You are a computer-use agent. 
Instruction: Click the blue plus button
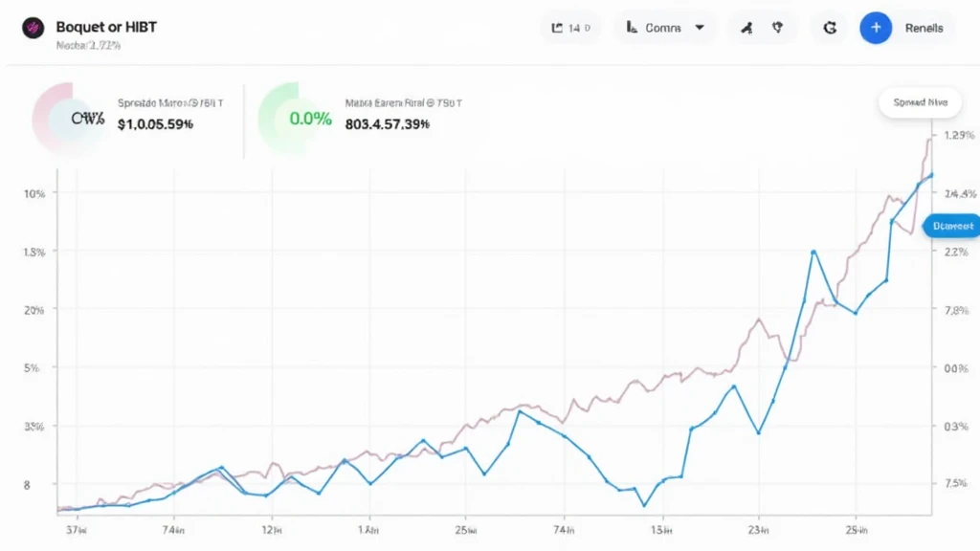point(876,28)
